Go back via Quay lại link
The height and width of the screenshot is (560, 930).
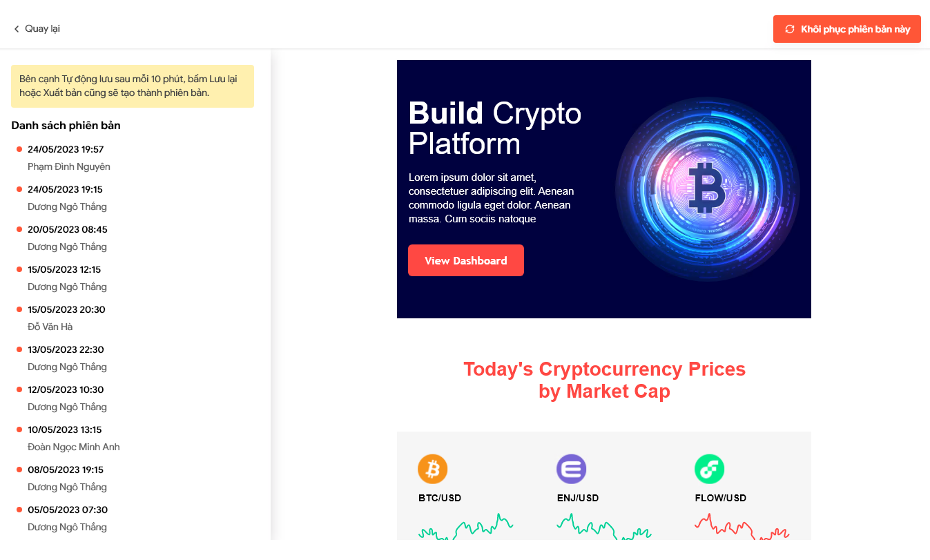tap(37, 29)
